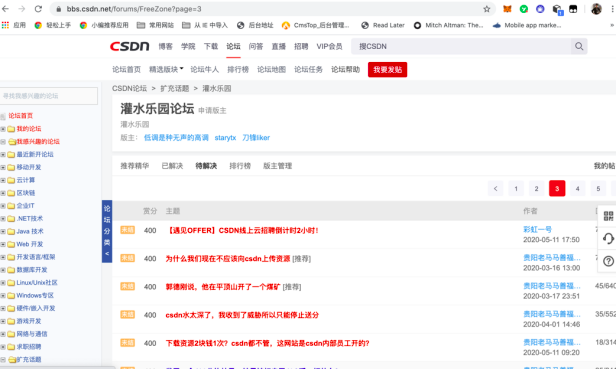Click the blue circular extension icon
The width and height of the screenshot is (616, 370).
[x=540, y=9]
